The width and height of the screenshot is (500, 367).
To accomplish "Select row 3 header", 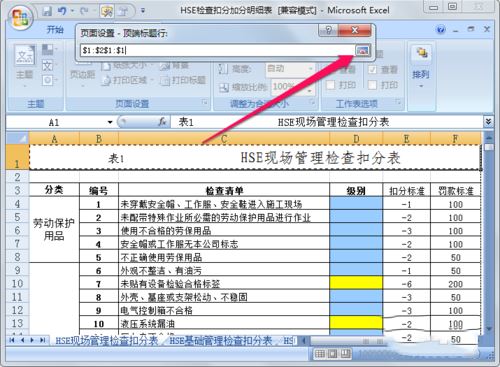I will (x=17, y=190).
